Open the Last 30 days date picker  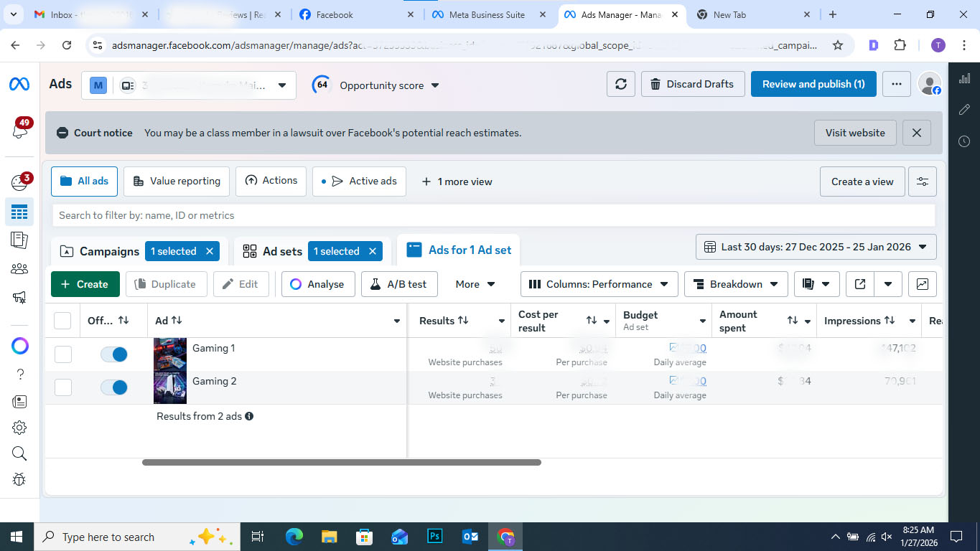(816, 247)
